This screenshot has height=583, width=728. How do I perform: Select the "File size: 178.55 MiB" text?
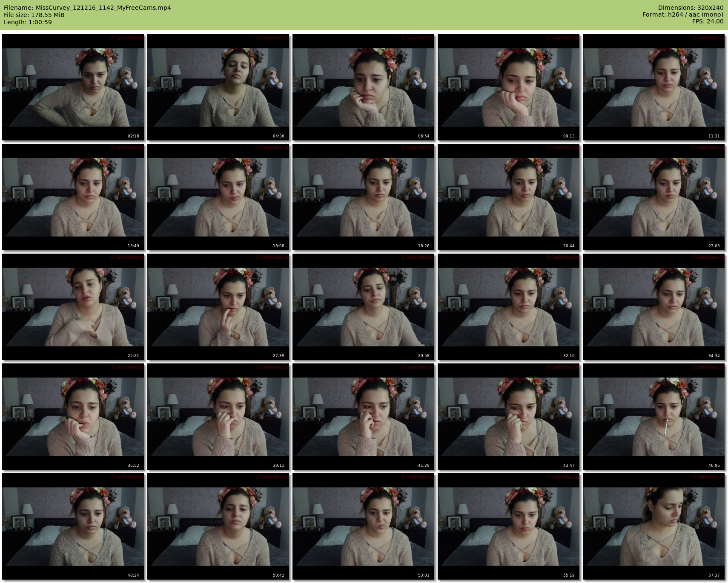click(34, 15)
